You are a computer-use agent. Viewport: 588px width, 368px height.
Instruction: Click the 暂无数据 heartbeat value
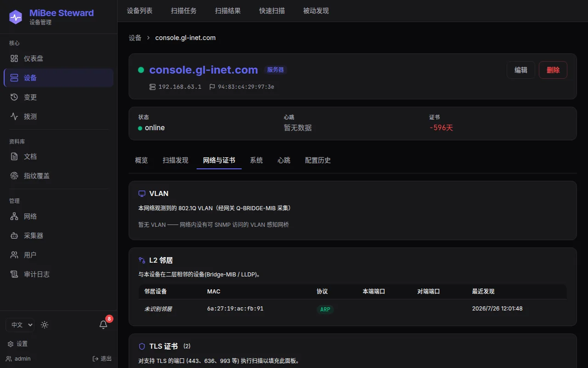pyautogui.click(x=298, y=128)
